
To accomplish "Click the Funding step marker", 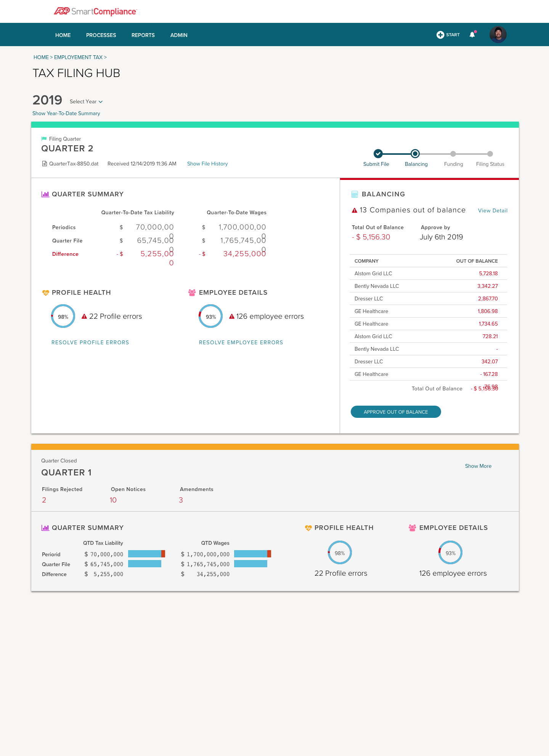I will pos(453,154).
